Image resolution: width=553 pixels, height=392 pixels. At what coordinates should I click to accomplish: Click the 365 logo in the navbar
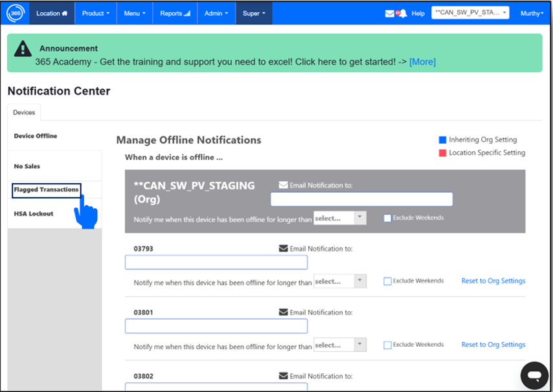[x=16, y=12]
